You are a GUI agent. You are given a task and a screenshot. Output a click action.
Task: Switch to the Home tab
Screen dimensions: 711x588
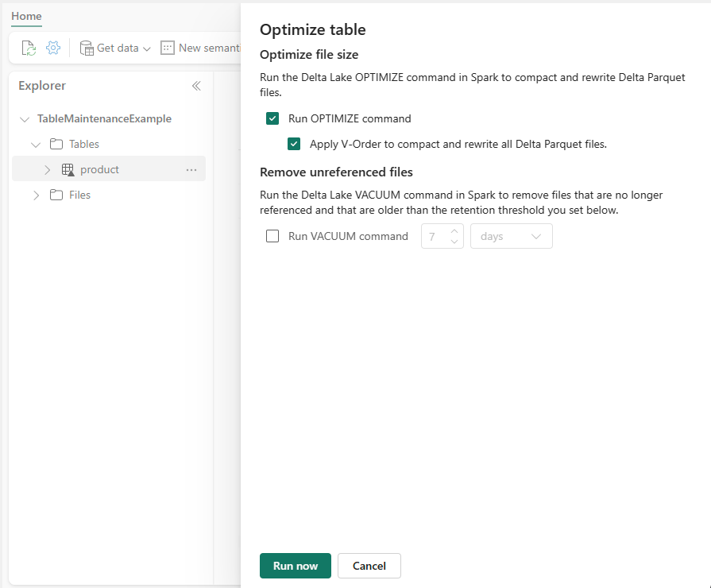(x=26, y=16)
